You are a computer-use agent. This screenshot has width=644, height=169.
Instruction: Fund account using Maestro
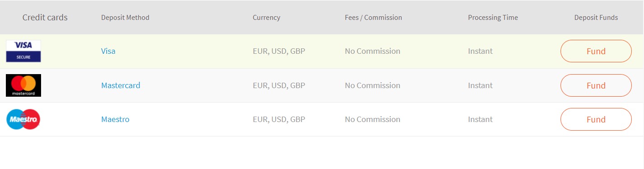coord(596,119)
